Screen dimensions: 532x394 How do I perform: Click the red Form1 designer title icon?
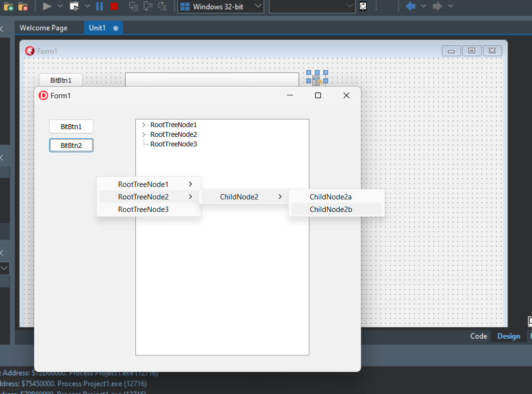click(30, 51)
